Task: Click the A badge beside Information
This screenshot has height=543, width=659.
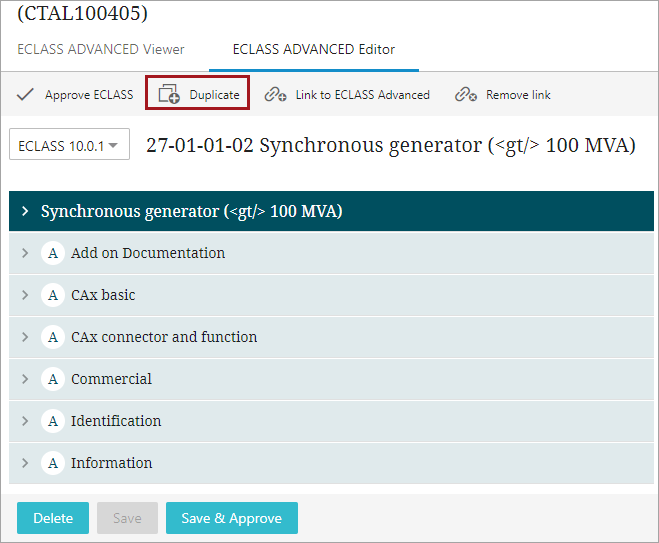Action: (53, 463)
